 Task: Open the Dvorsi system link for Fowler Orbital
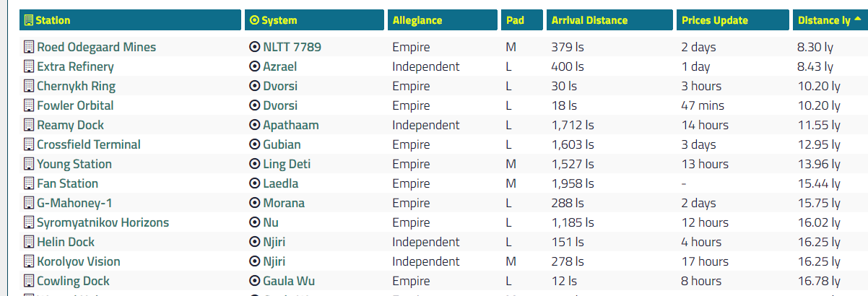point(280,105)
